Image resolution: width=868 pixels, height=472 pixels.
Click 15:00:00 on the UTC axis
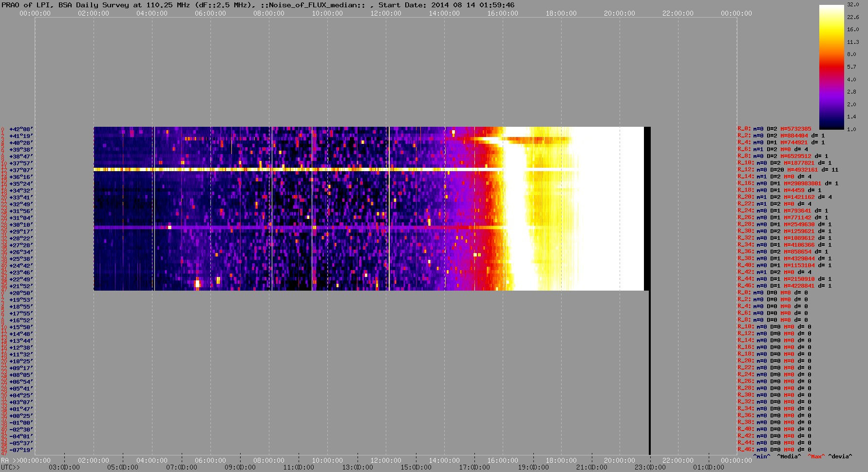(416, 467)
